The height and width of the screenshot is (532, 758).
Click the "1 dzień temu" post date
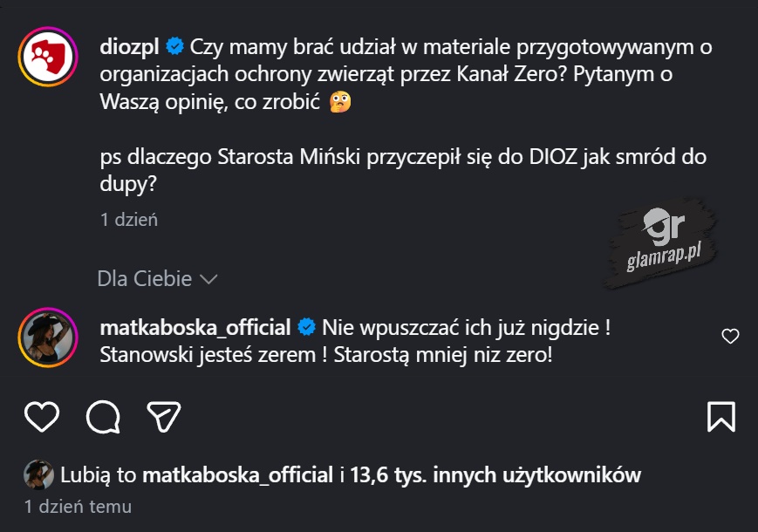[x=78, y=506]
